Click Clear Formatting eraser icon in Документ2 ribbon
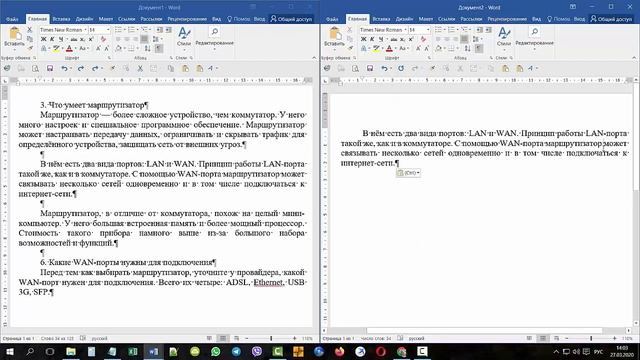640x360 pixels. tap(423, 39)
